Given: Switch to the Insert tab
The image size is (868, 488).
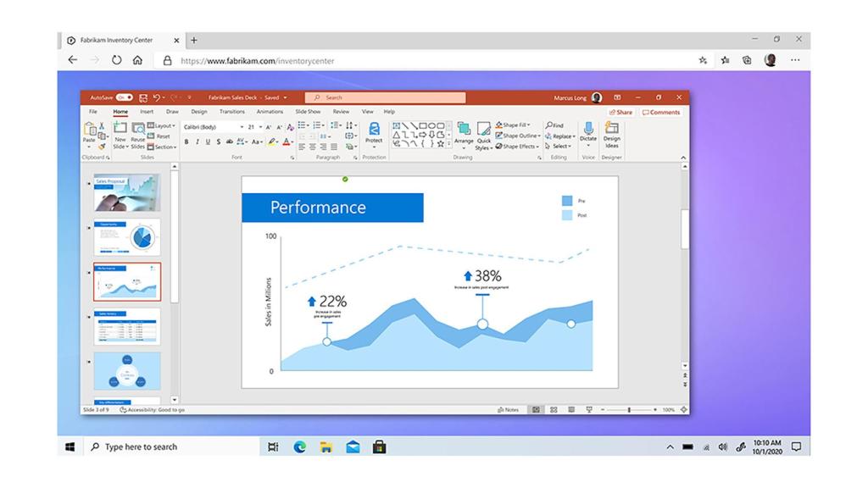Looking at the screenshot, I should (x=147, y=112).
